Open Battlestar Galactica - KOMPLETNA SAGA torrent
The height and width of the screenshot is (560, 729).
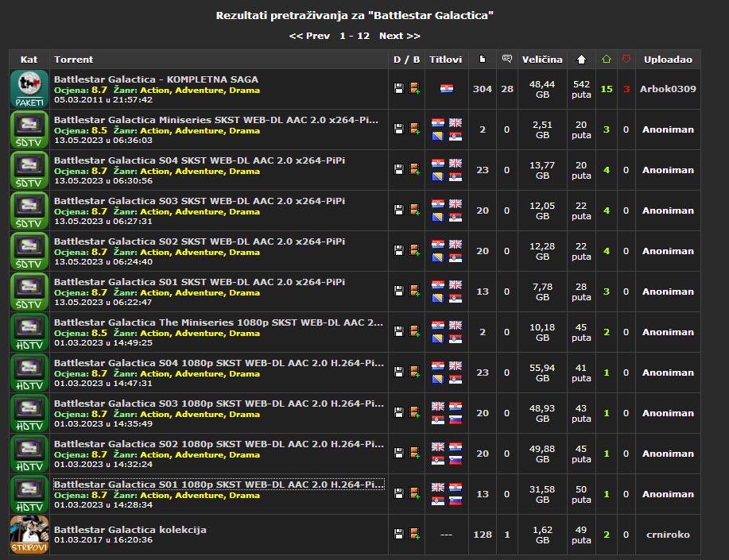click(156, 79)
